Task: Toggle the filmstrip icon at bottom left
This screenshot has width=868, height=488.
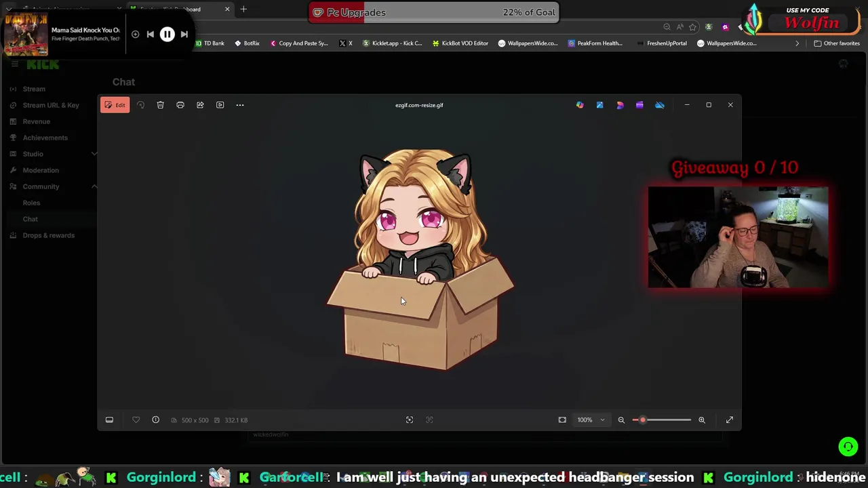Action: 109,420
